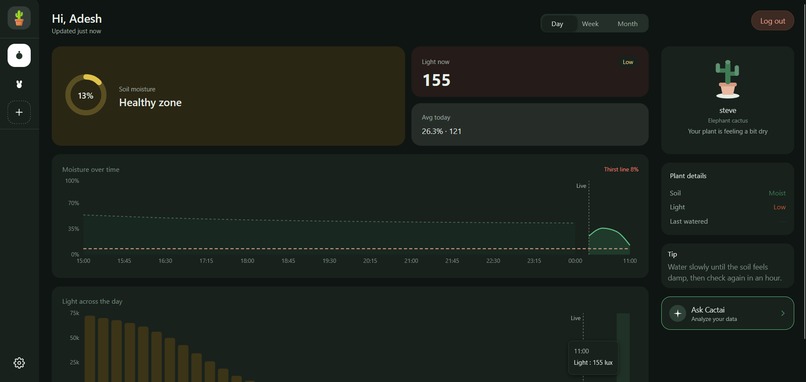
Task: Select the second plant icon in sidebar
Action: coord(19,84)
